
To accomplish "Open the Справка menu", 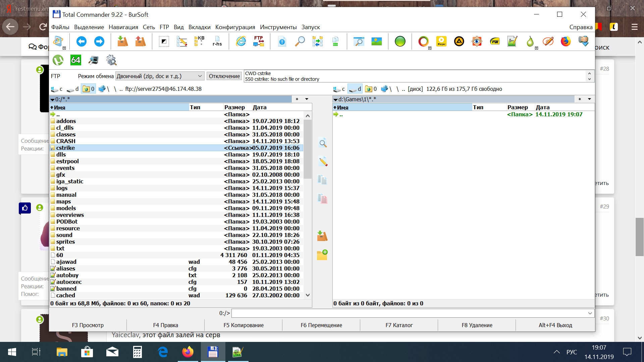I will coord(581,27).
